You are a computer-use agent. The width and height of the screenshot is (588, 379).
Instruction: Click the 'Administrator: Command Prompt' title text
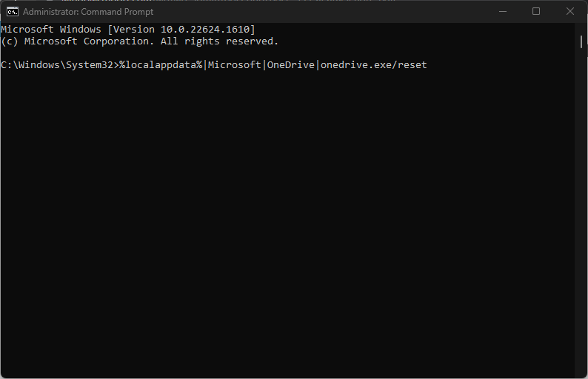88,12
